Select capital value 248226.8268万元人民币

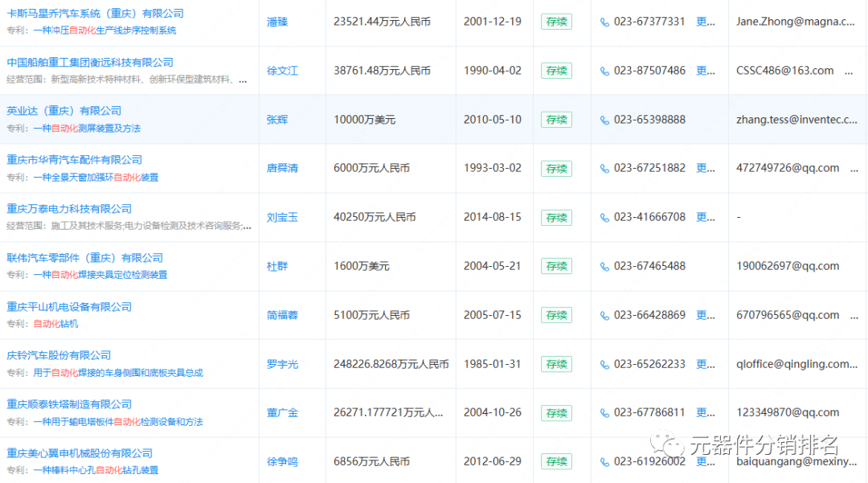[391, 364]
